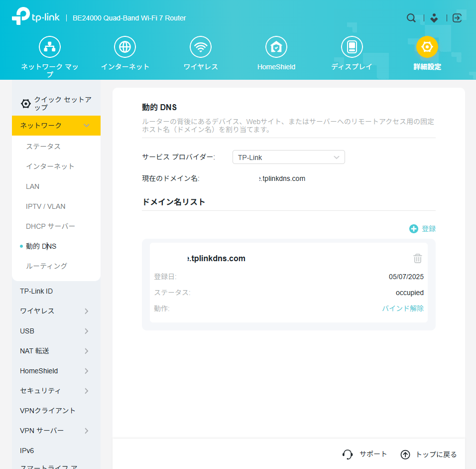Collapse the ネットワーク sidebar section

pos(56,126)
